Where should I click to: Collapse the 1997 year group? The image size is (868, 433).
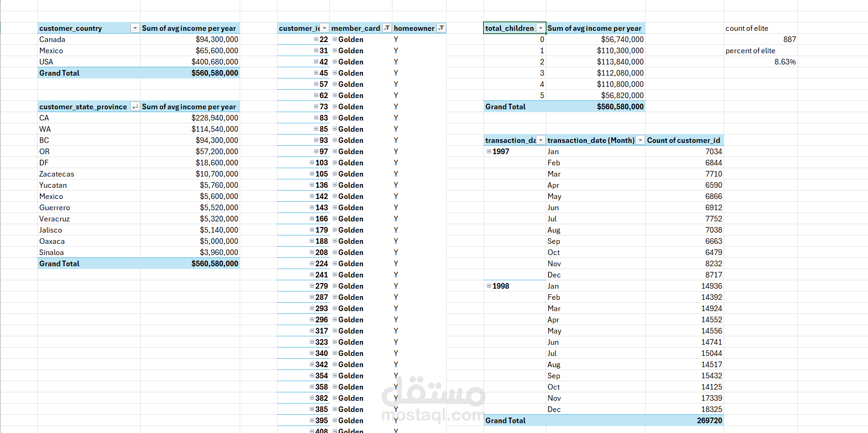(489, 151)
